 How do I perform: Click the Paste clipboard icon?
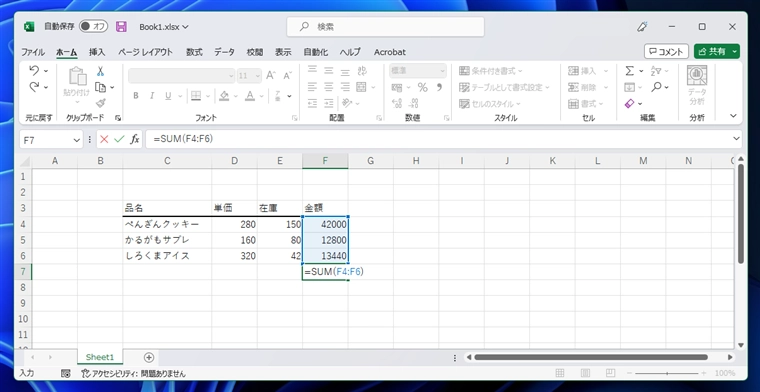(77, 77)
